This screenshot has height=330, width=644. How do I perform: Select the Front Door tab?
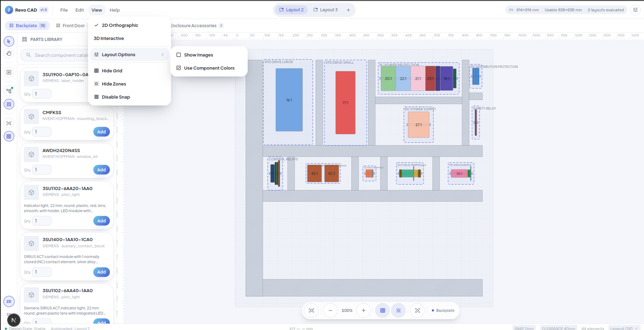[70, 26]
